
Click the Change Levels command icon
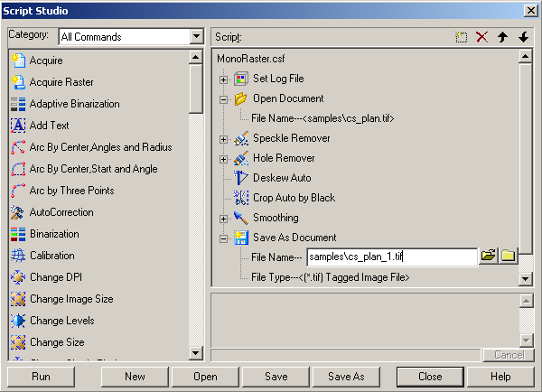coord(17,321)
